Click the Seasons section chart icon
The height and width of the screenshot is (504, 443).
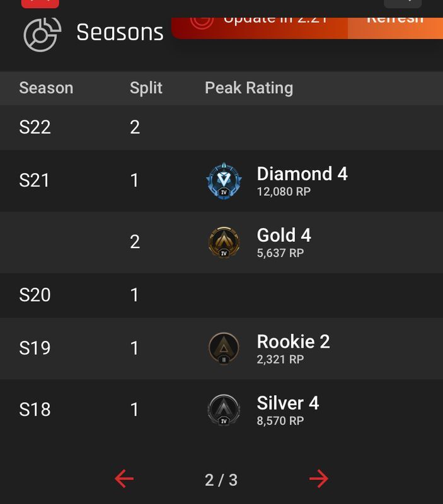[42, 35]
